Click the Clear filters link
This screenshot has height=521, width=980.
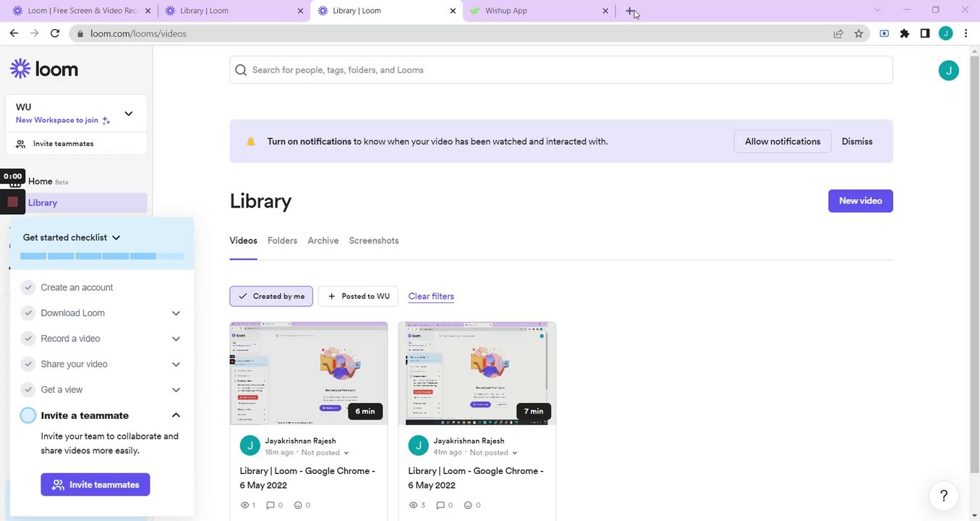point(431,296)
